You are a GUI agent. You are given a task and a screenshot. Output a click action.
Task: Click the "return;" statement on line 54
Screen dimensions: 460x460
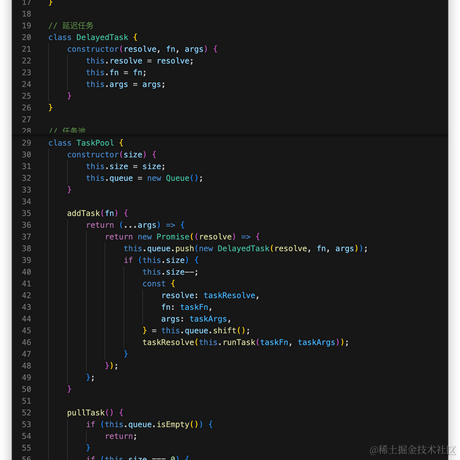coord(121,436)
